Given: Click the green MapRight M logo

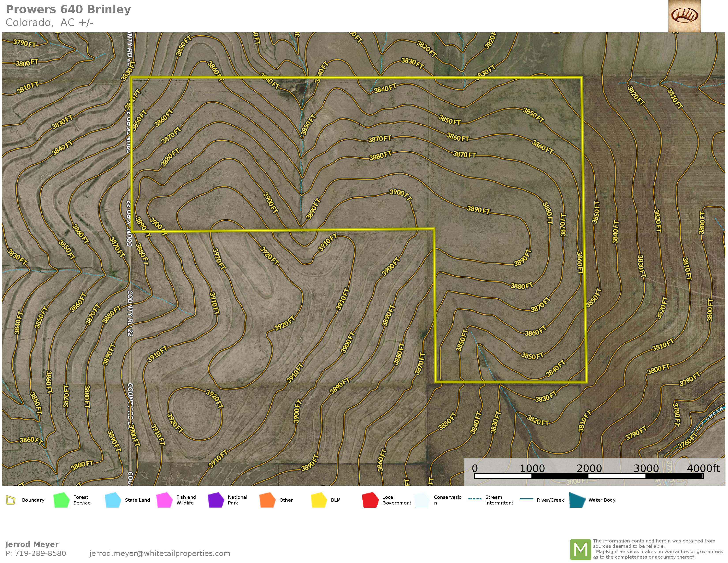Looking at the screenshot, I should pos(580,549).
